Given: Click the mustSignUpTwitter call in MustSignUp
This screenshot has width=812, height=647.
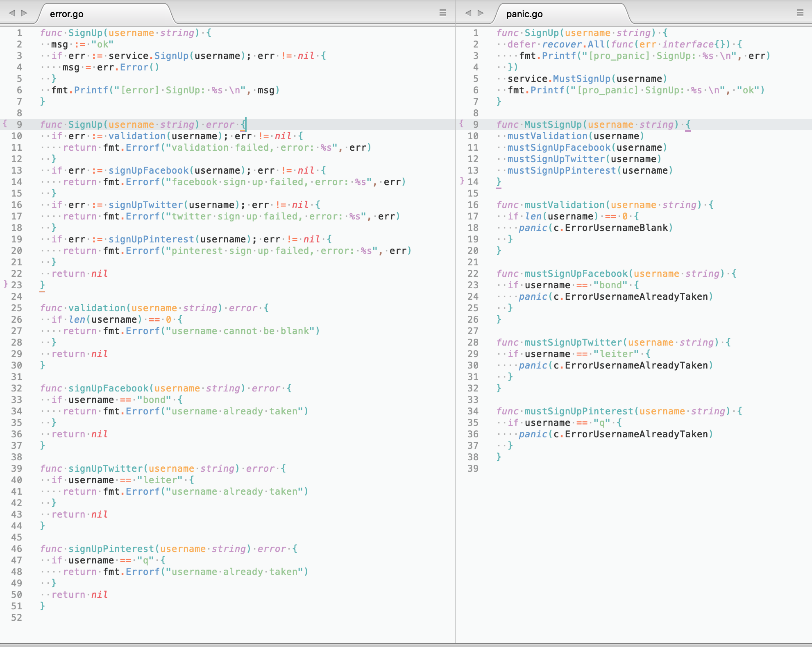Looking at the screenshot, I should point(556,159).
